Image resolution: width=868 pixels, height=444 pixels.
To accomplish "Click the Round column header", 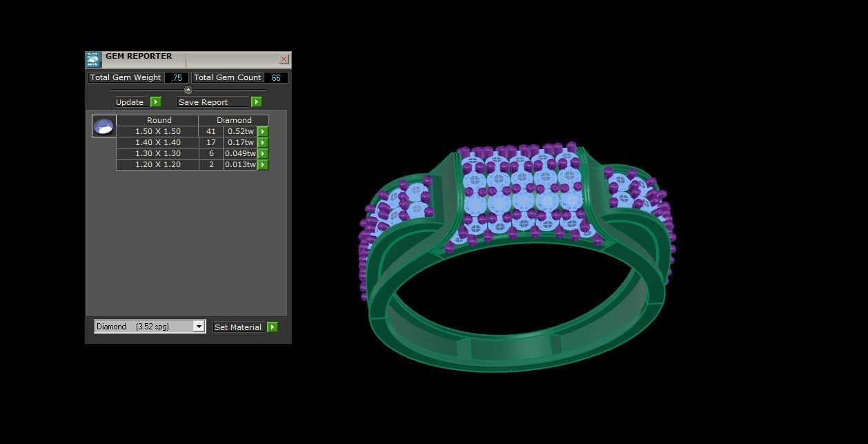I will (x=158, y=120).
